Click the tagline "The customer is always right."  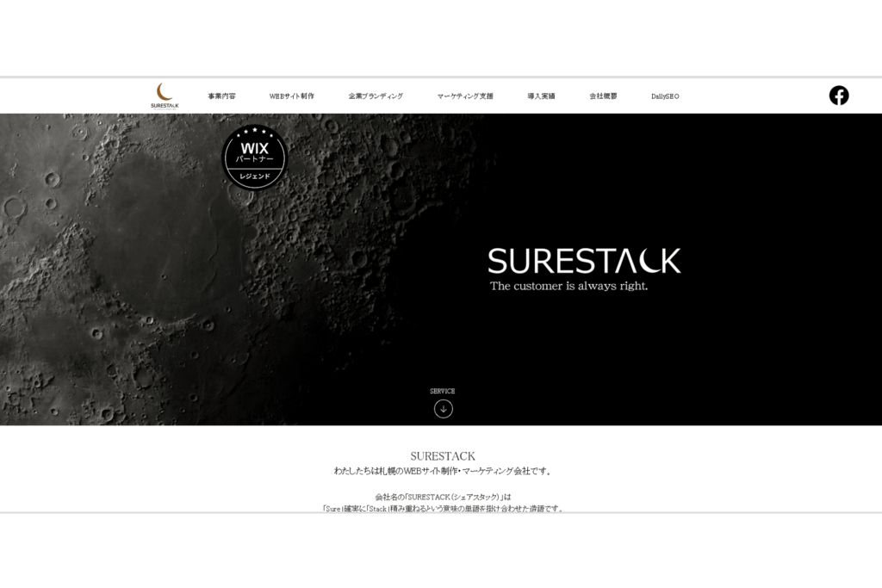[x=568, y=286]
